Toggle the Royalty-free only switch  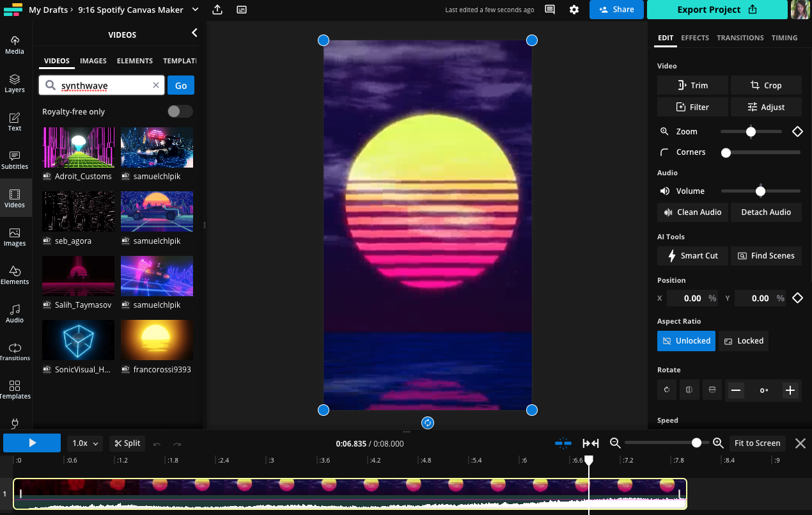[x=180, y=111]
